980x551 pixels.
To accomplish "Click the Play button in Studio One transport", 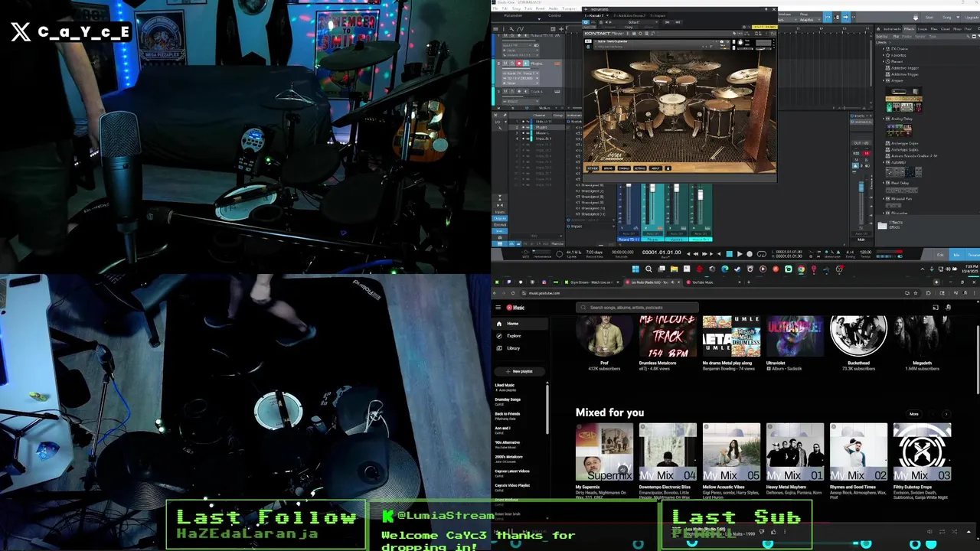I will click(x=739, y=254).
